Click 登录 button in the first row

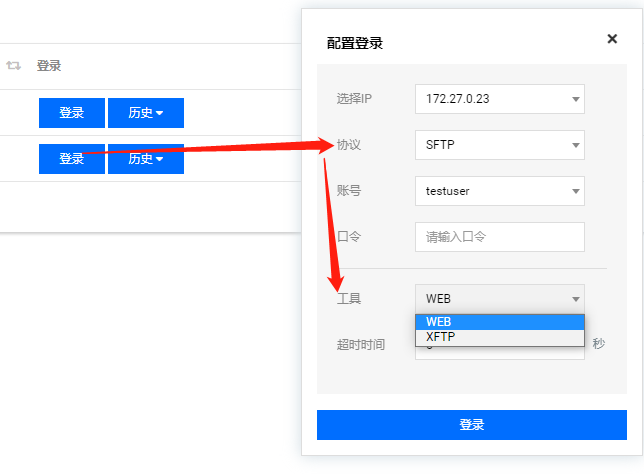[72, 113]
